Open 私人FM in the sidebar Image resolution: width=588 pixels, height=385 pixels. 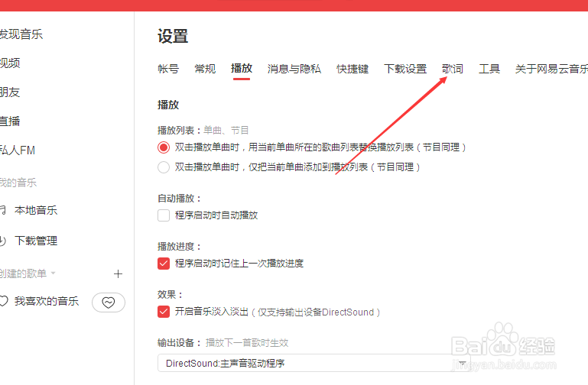[18, 150]
